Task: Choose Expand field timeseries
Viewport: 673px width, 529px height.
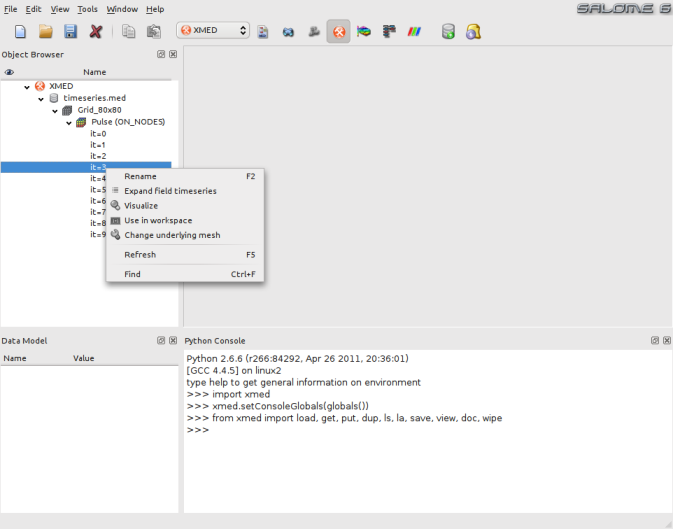Action: pyautogui.click(x=185, y=191)
